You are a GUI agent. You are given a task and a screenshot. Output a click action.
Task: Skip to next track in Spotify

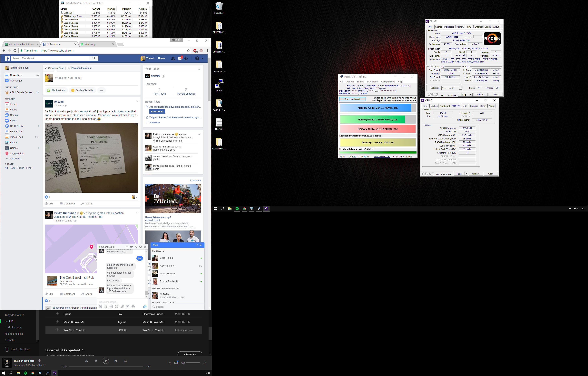[116, 361]
